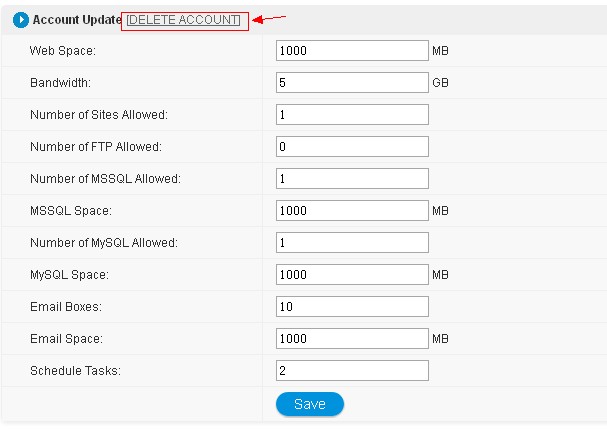The image size is (607, 437).
Task: Focus the MSSQL Space input box
Action: (x=352, y=210)
